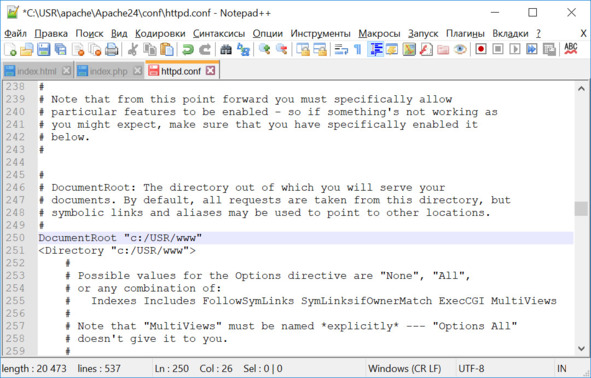Viewport: 591px width, 378px height.
Task: Click the scrollbar down arrow
Action: point(581,349)
